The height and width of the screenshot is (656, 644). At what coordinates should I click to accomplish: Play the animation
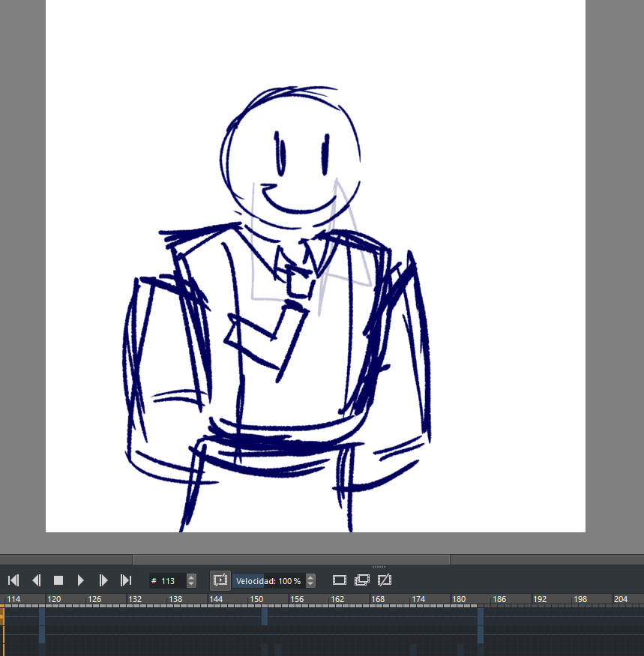81,580
